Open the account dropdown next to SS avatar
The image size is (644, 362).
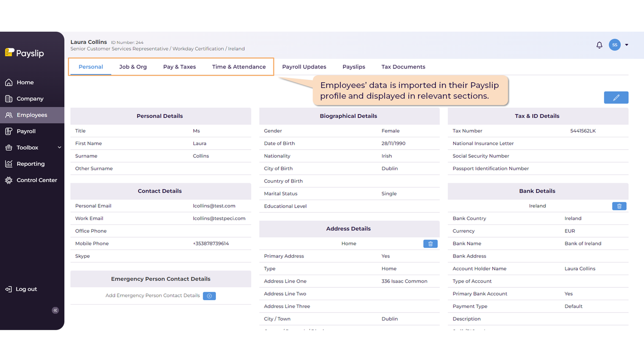(626, 45)
